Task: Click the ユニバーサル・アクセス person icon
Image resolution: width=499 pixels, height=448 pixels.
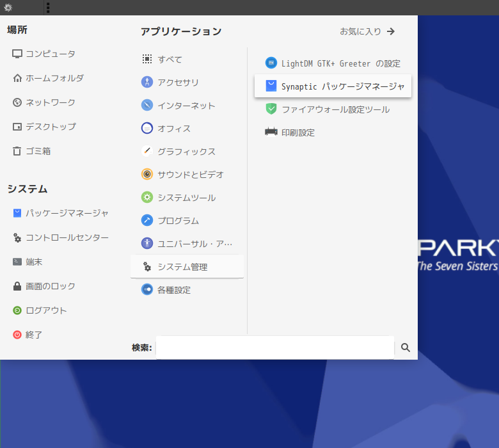Action: point(147,243)
